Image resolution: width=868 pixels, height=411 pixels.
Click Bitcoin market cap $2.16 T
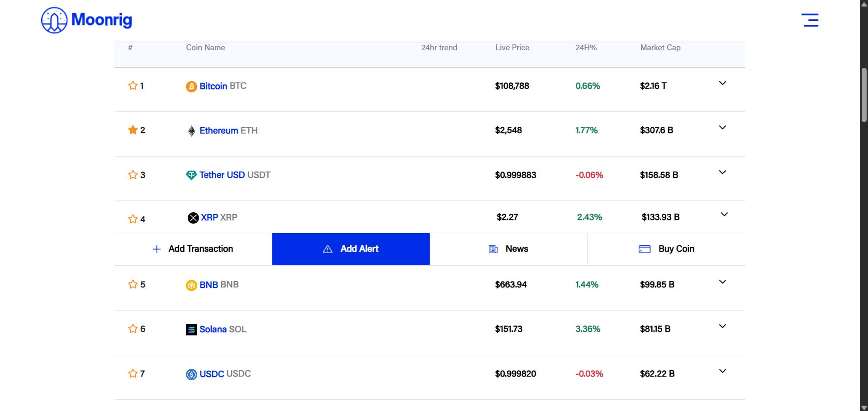(x=653, y=86)
